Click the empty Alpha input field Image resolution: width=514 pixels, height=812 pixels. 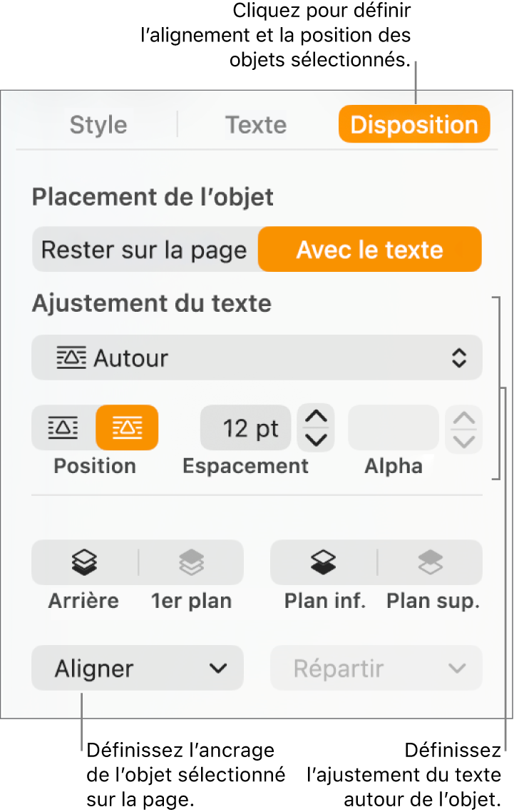pos(393,427)
